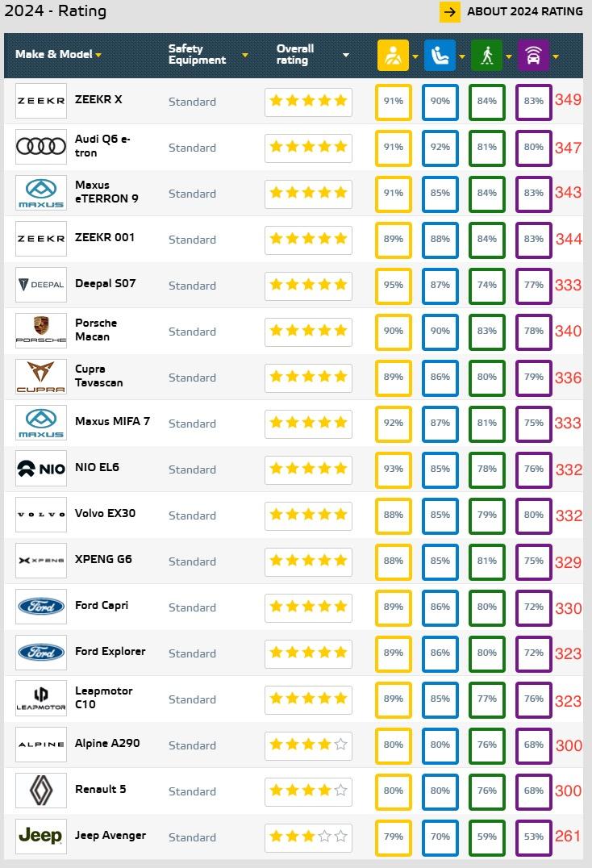Viewport: 592px width, 868px height.
Task: Open the ZEEKR X model link
Action: pos(98,100)
